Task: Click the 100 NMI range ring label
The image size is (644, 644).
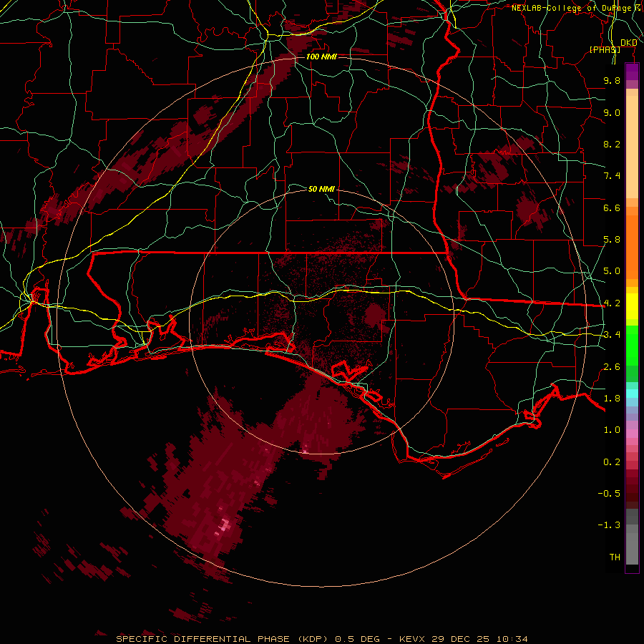Action: pos(321,57)
